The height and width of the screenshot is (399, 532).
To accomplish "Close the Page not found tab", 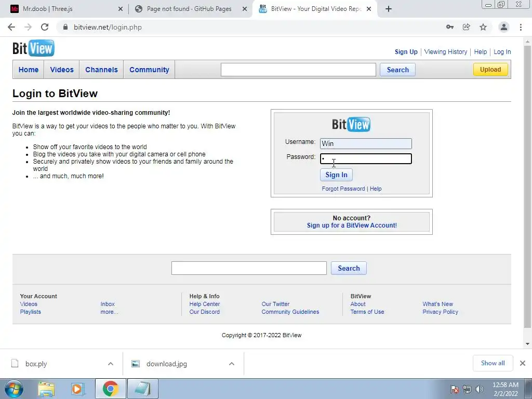I will click(x=245, y=9).
